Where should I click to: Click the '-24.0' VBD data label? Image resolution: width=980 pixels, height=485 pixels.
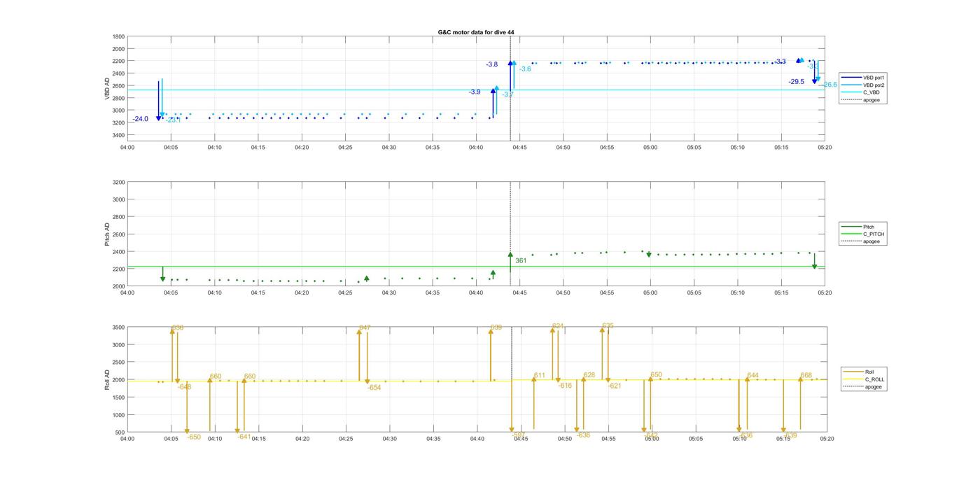click(141, 119)
